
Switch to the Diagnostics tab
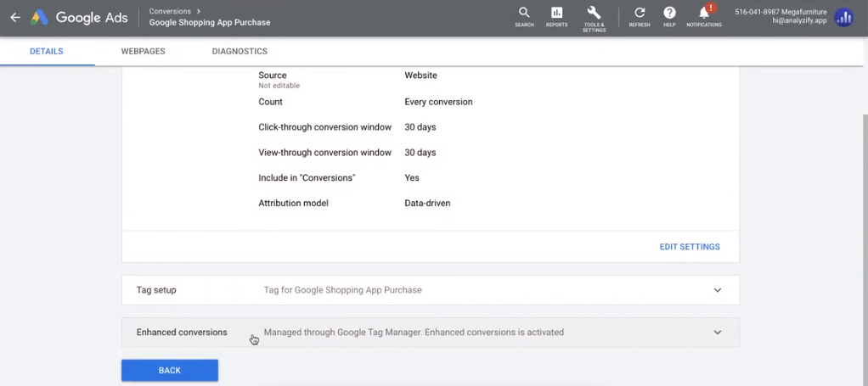pyautogui.click(x=240, y=52)
